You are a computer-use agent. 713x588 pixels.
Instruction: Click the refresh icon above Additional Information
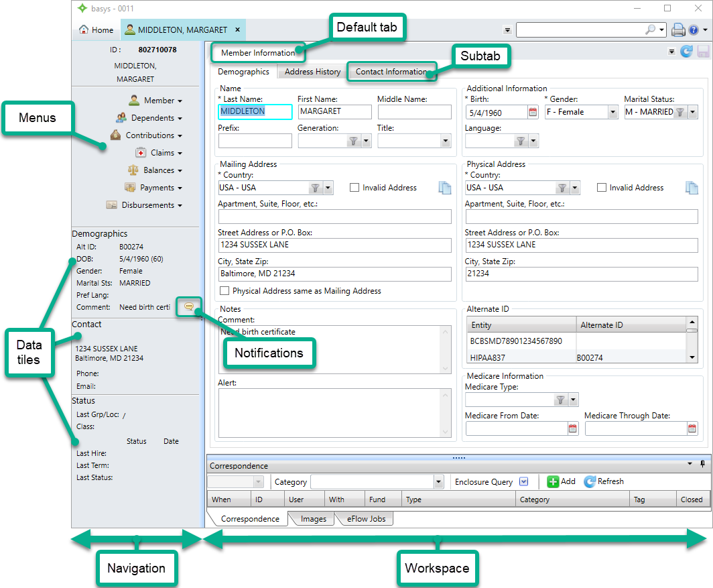click(x=686, y=52)
